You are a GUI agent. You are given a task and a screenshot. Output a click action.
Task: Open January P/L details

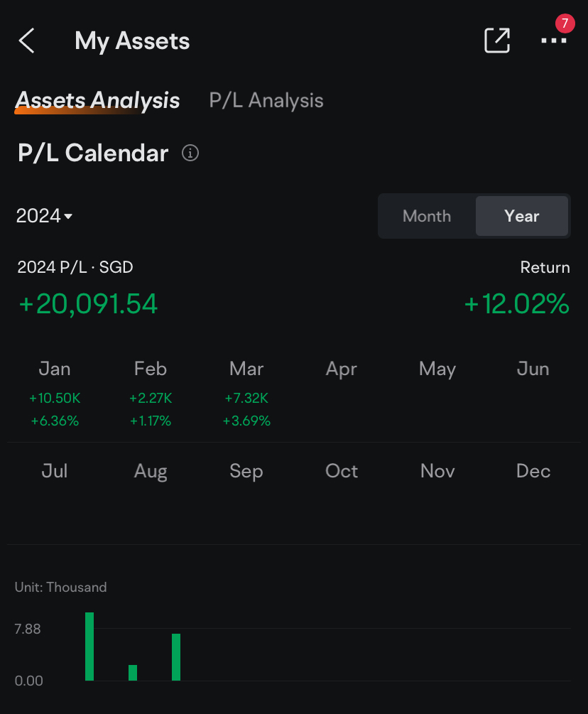click(x=55, y=393)
